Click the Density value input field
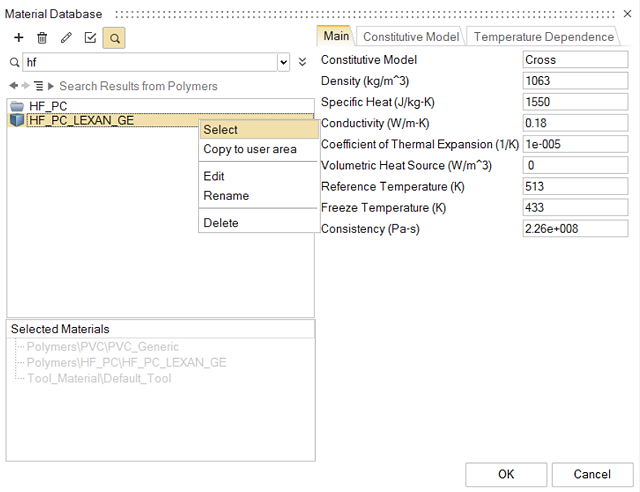Viewport: 640px width, 492px height. tap(575, 81)
